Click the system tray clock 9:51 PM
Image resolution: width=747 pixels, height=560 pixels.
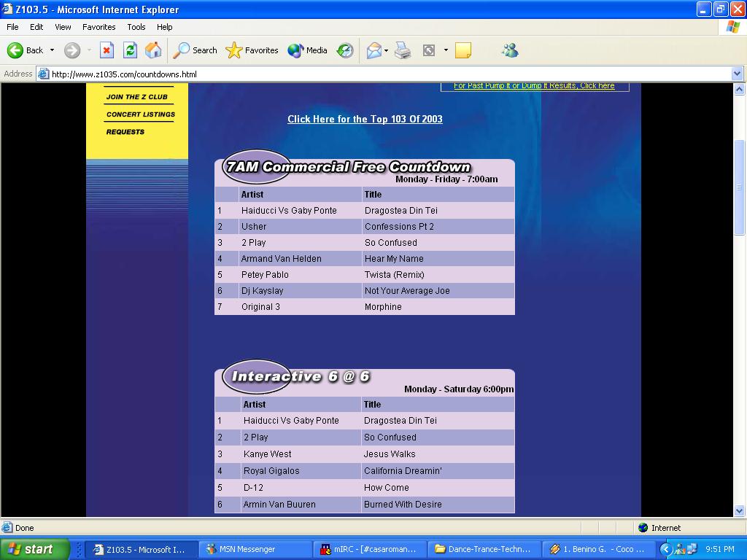[720, 549]
